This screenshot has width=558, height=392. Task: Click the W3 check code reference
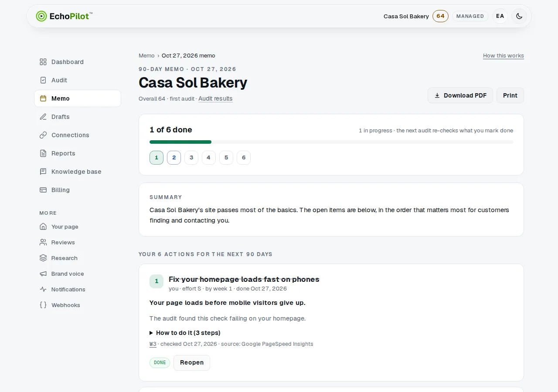[153, 344]
